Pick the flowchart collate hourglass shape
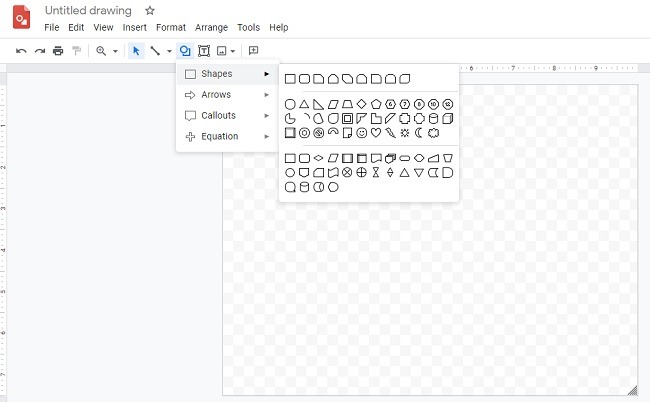Image resolution: width=650 pixels, height=402 pixels. 376,172
